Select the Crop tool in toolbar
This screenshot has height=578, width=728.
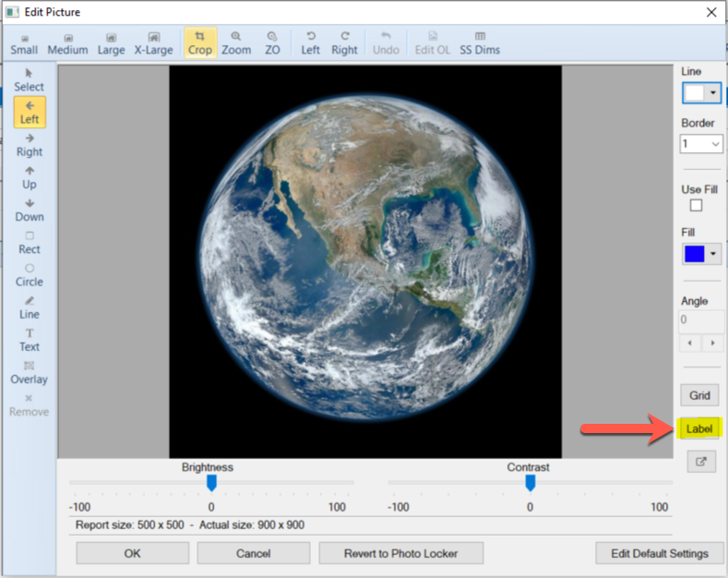(x=199, y=42)
